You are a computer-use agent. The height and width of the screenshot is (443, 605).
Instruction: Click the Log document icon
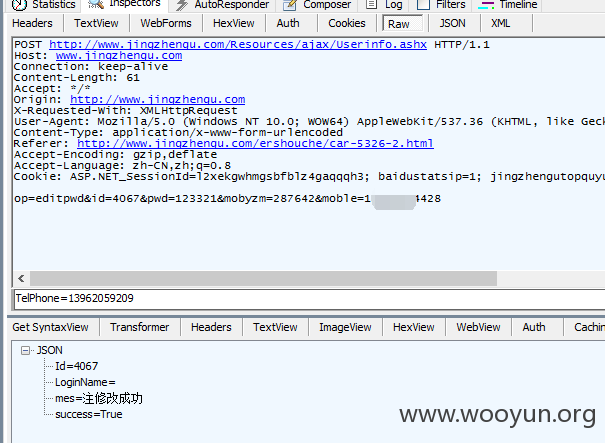[371, 4]
